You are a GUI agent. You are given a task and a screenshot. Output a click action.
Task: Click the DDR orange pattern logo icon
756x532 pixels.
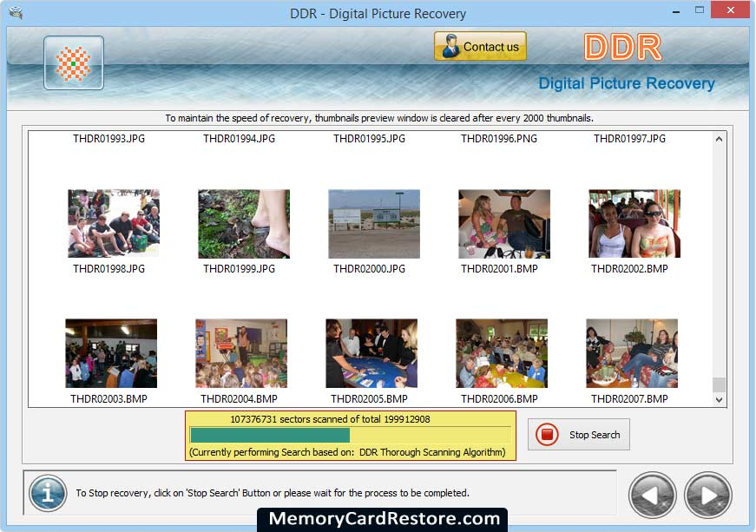click(x=73, y=63)
